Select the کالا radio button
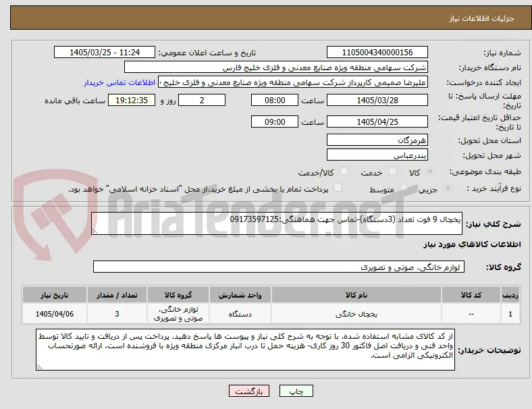The height and width of the screenshot is (409, 532). (x=430, y=171)
